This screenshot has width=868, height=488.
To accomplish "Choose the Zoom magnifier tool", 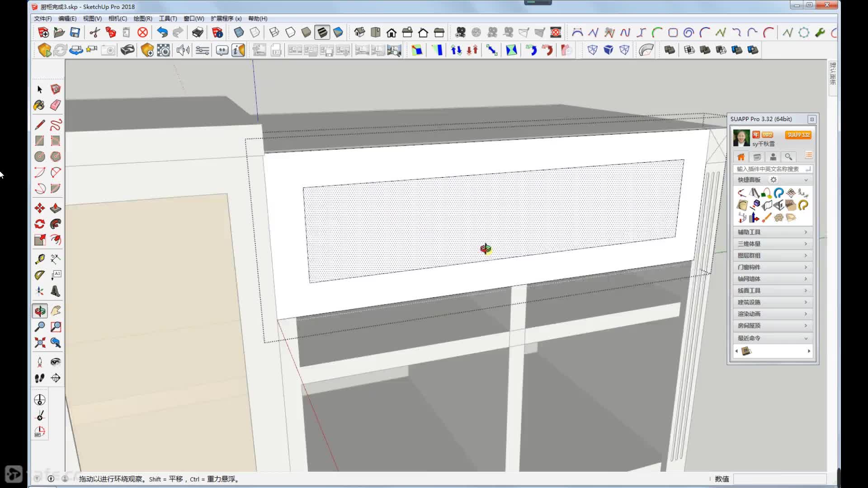I will tap(40, 327).
